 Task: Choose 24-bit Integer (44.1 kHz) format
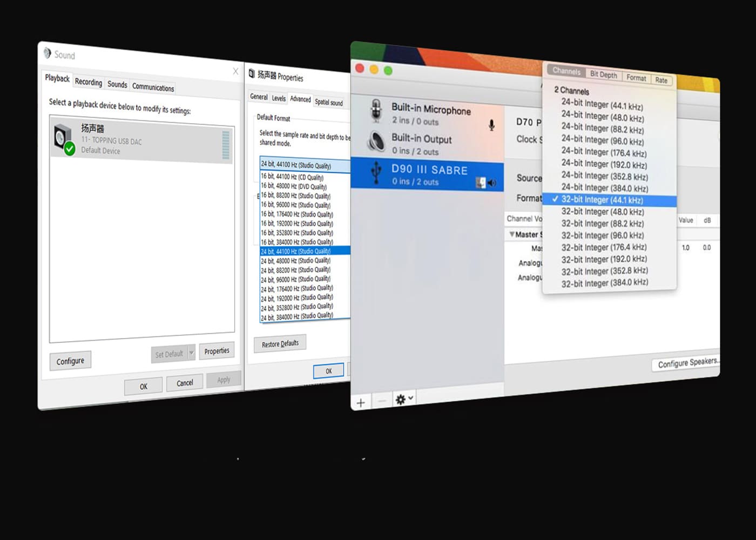tap(602, 105)
